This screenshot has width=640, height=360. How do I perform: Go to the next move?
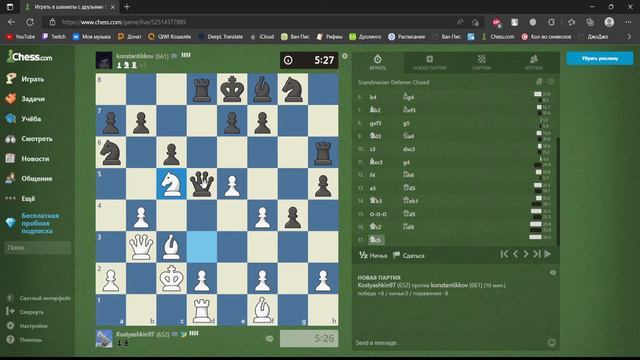[x=526, y=254]
